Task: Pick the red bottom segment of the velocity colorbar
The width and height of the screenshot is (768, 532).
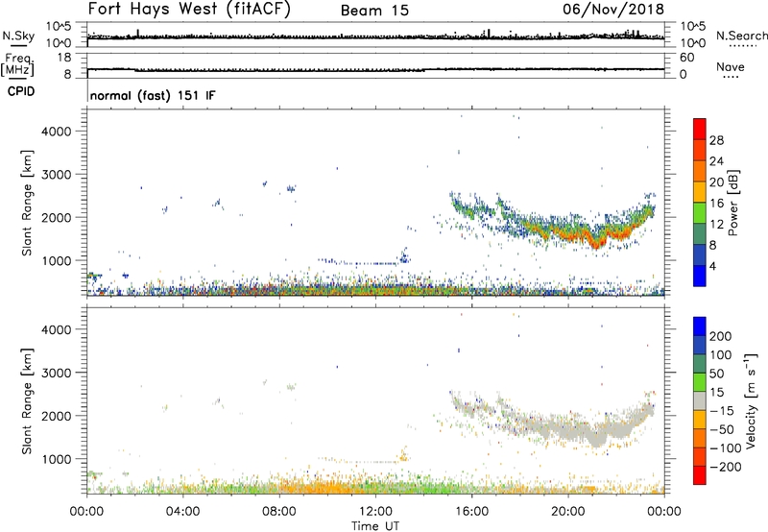Action: click(x=700, y=475)
